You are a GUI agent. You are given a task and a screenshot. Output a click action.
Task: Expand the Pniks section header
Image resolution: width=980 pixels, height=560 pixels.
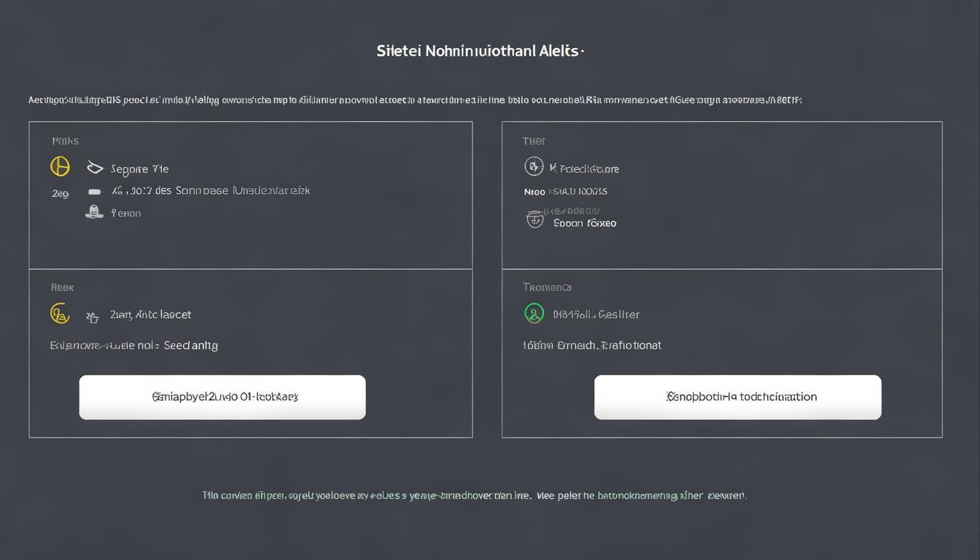pyautogui.click(x=65, y=140)
